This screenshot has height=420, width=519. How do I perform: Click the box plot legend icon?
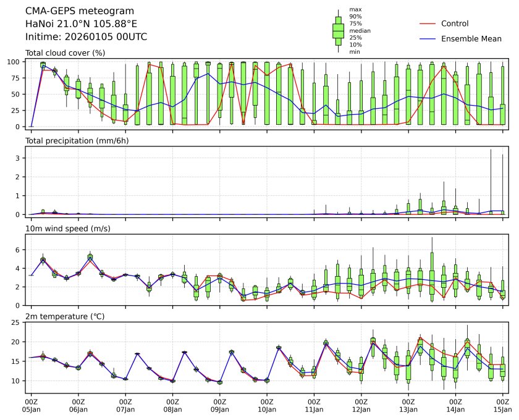338,31
